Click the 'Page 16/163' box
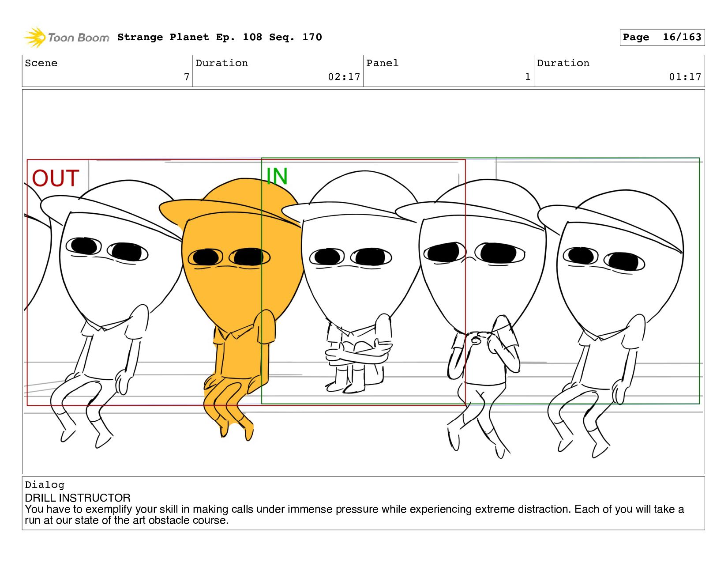Screen dimensions: 728x563 point(662,37)
